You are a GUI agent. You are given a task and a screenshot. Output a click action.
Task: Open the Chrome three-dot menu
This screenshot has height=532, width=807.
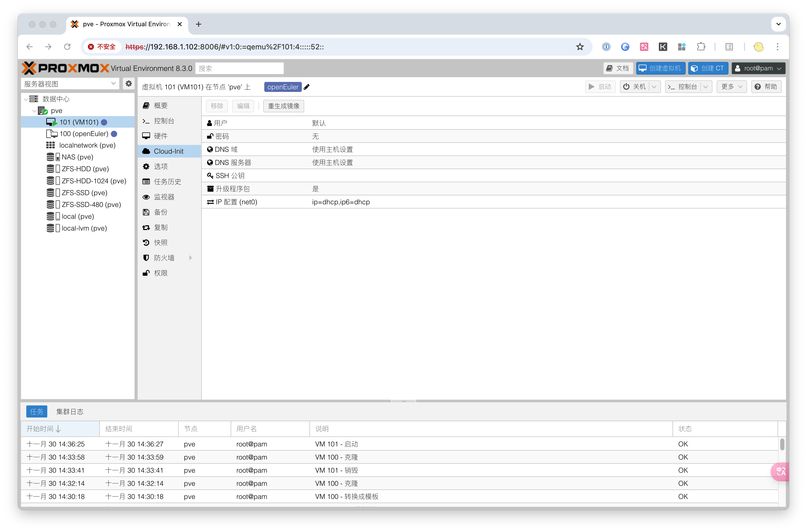pyautogui.click(x=778, y=47)
